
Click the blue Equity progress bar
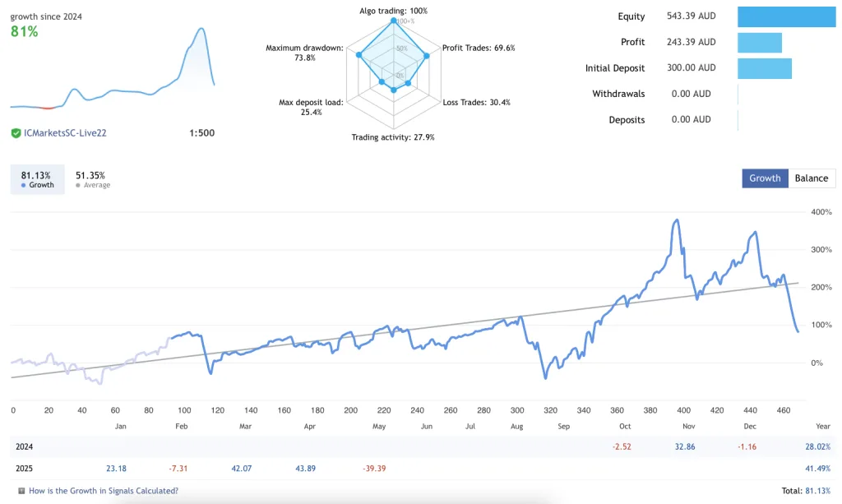pyautogui.click(x=786, y=16)
